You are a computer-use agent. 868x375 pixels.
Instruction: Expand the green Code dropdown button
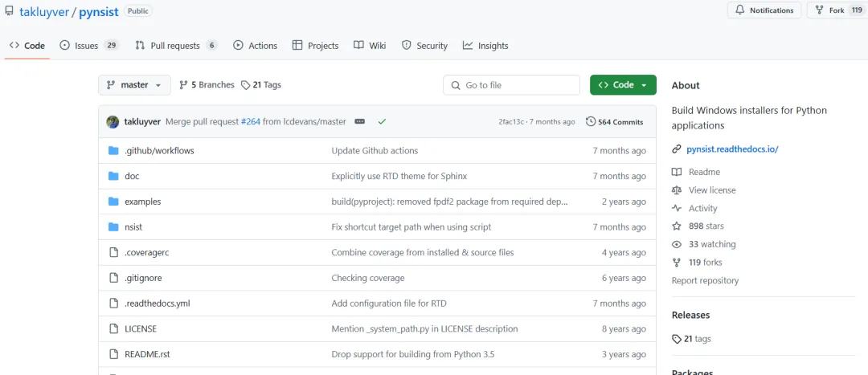pos(623,85)
